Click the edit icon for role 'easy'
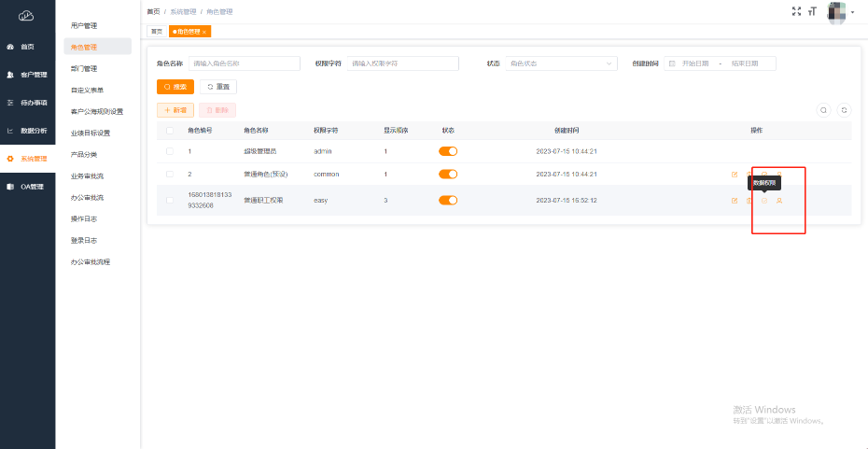Viewport: 868px width, 449px height. point(735,201)
